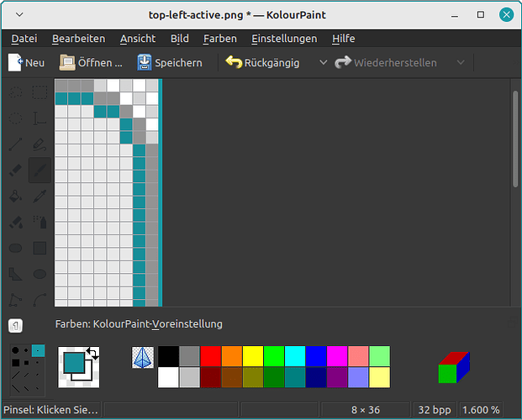Pick the red color swatch

[x=210, y=356]
